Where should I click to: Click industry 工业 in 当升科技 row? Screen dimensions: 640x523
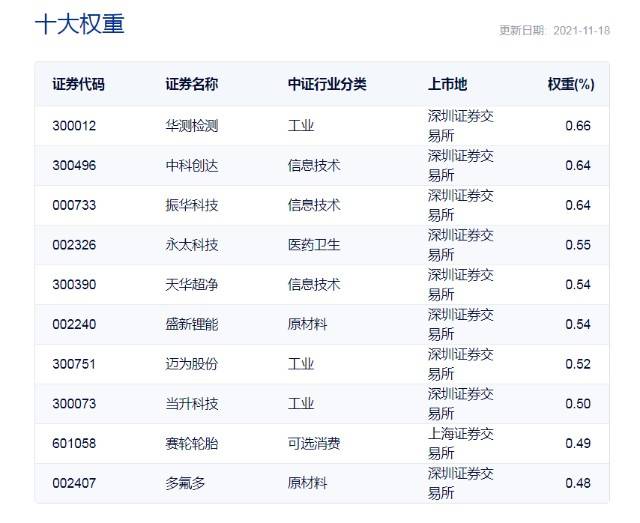pyautogui.click(x=301, y=404)
